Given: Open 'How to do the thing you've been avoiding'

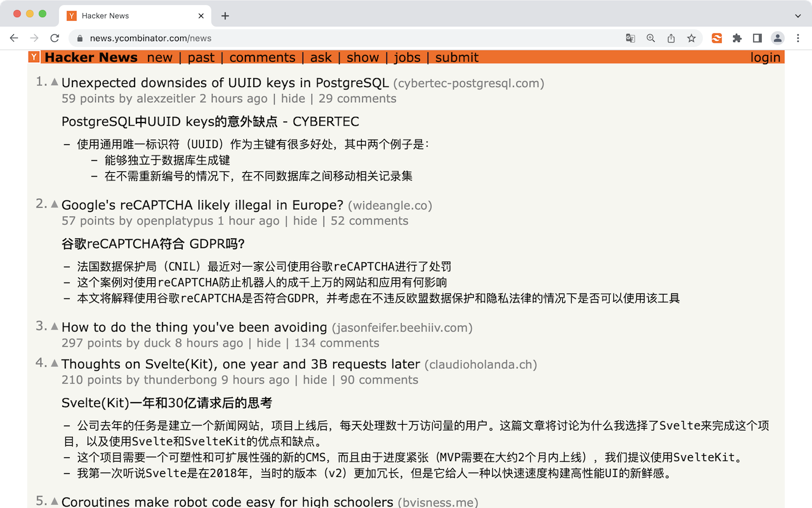Looking at the screenshot, I should pos(194,327).
